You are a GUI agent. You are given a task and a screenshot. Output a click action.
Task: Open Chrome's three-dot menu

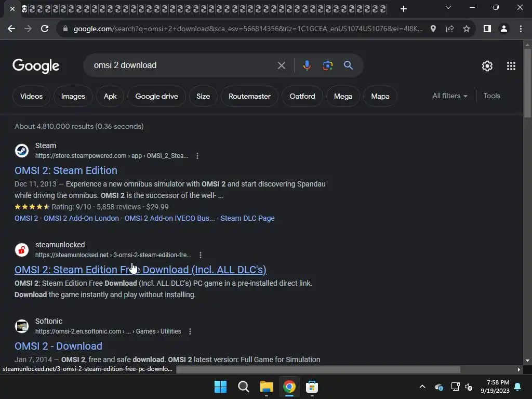(x=521, y=29)
